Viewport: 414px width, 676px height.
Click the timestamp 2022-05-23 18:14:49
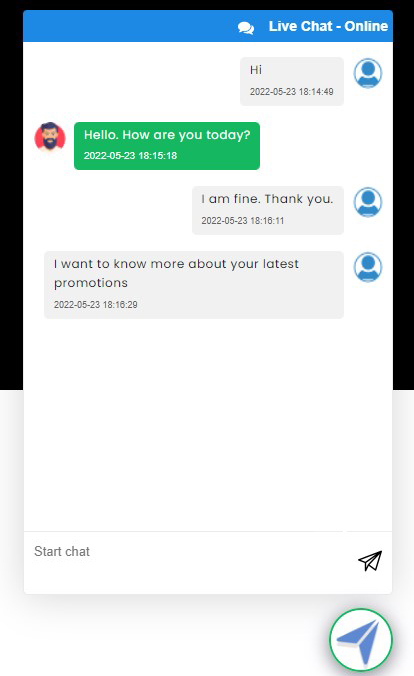(292, 92)
